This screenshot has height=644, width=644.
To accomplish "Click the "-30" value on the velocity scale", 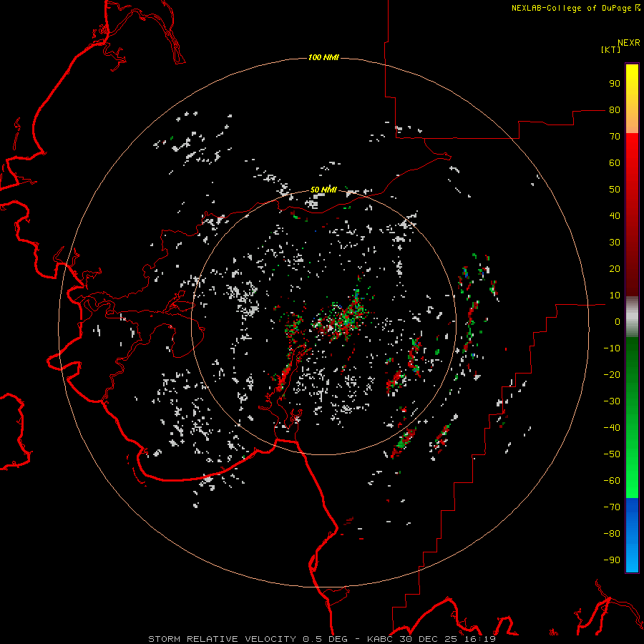I will pos(612,401).
